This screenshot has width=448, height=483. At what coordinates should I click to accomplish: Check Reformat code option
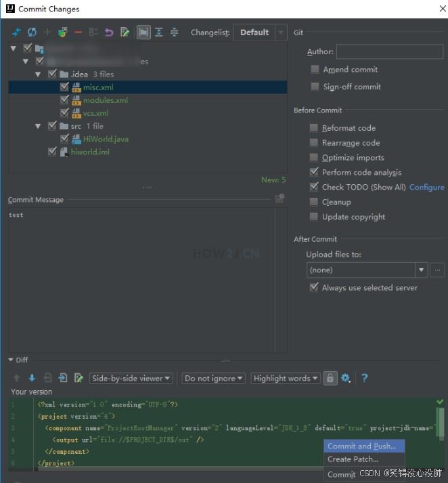(x=313, y=127)
